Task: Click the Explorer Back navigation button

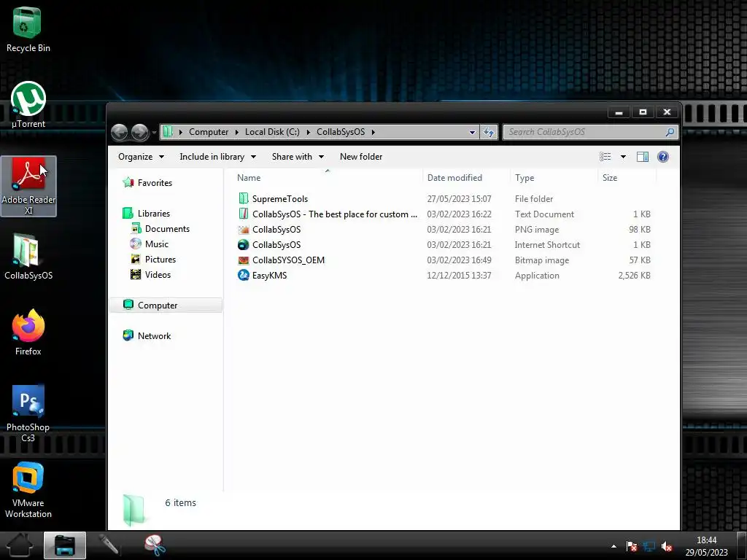Action: 119,132
